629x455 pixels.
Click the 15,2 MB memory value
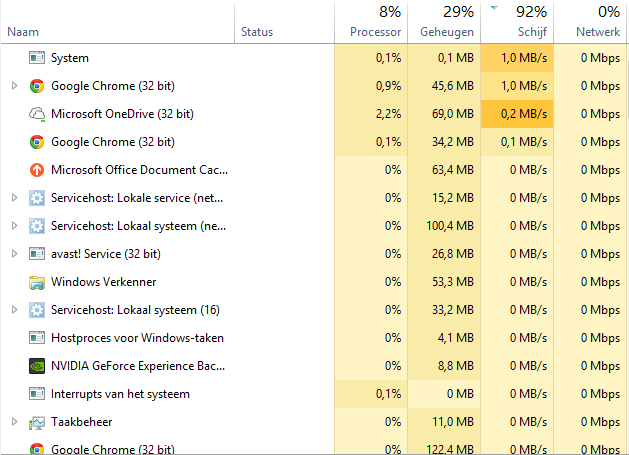pyautogui.click(x=453, y=198)
